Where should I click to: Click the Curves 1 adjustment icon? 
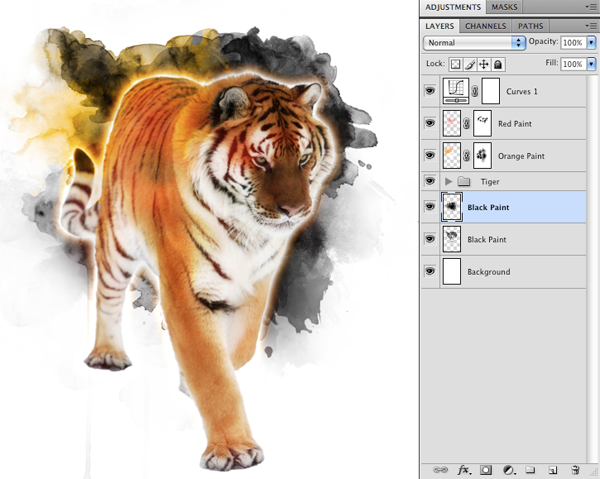point(456,91)
